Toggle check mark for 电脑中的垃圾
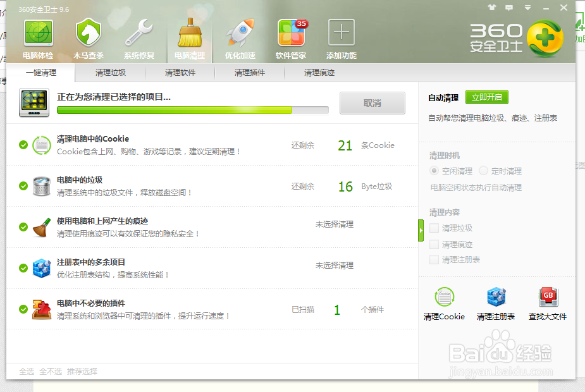This screenshot has width=585, height=392. pyautogui.click(x=23, y=186)
